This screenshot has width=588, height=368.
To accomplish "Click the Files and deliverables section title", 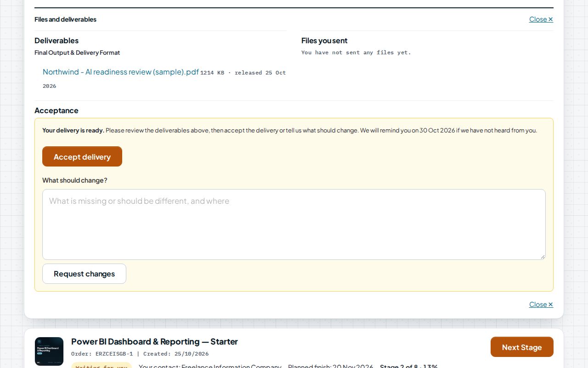I will (x=65, y=19).
